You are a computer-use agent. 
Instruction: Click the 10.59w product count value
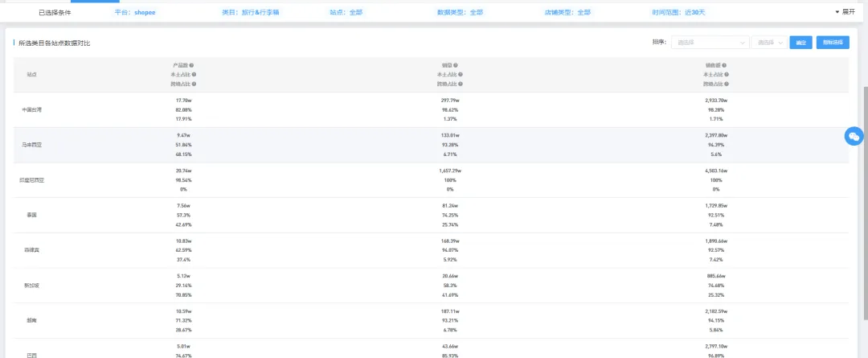coord(184,311)
